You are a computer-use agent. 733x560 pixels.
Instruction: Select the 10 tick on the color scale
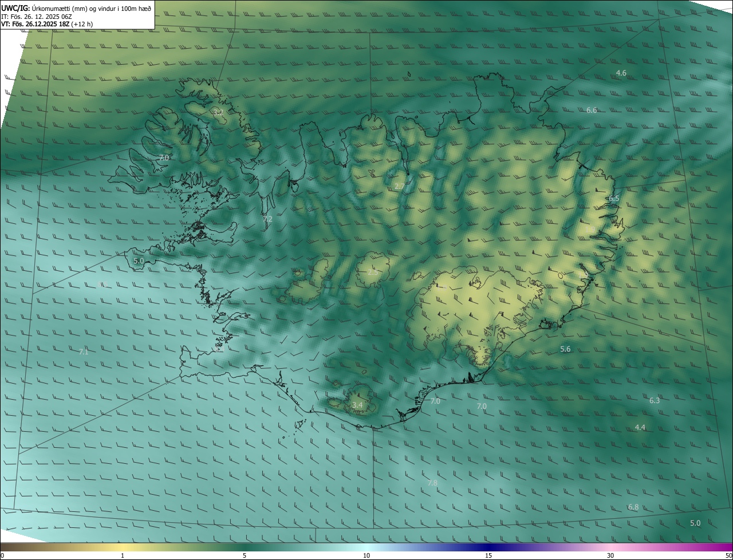pos(366,555)
